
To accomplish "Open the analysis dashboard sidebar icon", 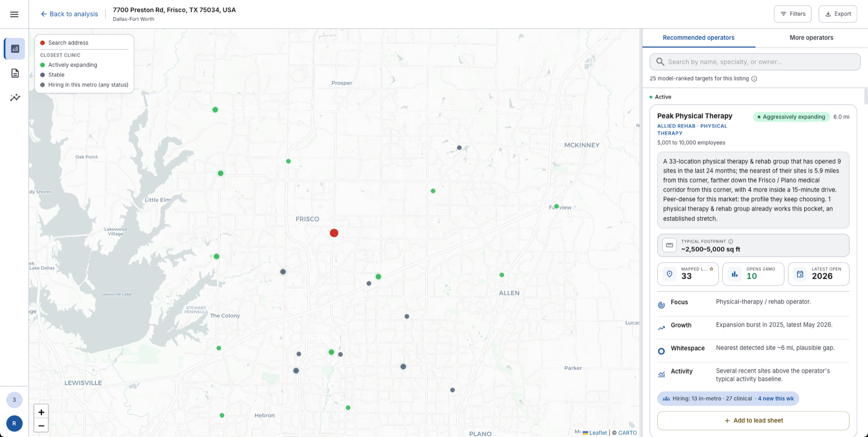I will point(15,49).
